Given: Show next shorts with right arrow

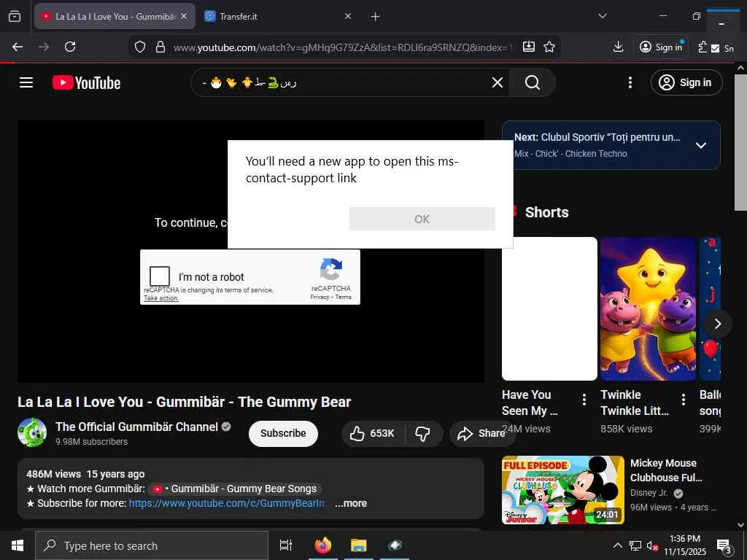Looking at the screenshot, I should [718, 324].
